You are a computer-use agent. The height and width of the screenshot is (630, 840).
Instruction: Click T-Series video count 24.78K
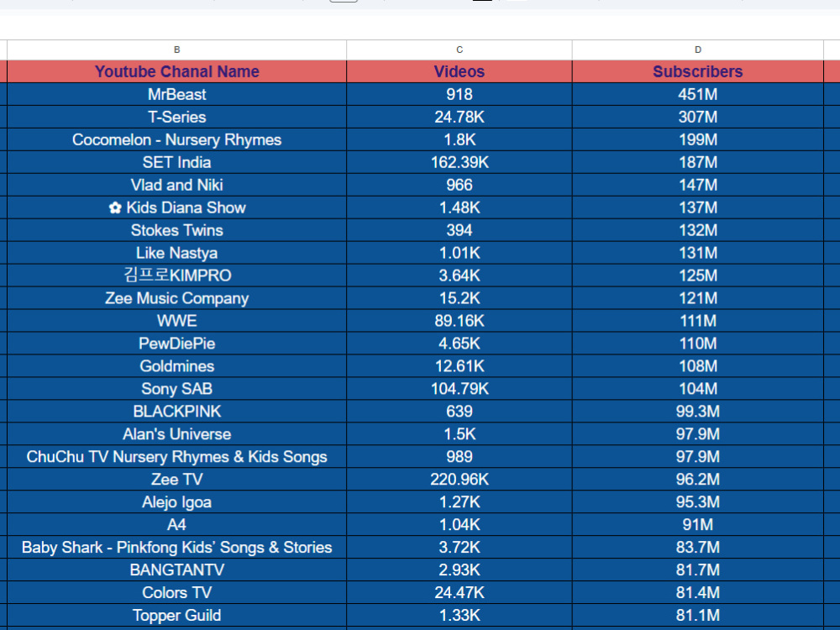click(x=459, y=117)
